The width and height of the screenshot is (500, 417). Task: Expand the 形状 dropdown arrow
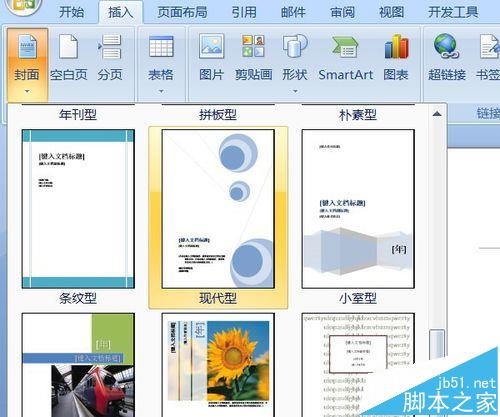point(295,91)
